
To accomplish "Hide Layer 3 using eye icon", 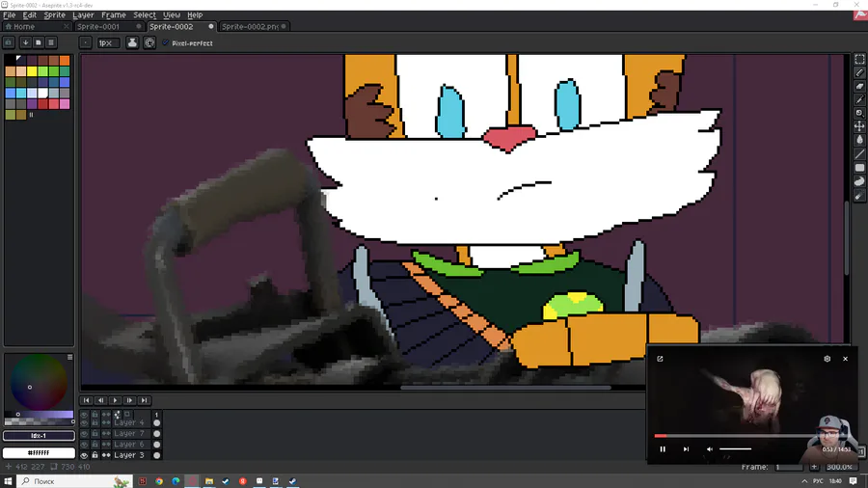I will coord(84,455).
